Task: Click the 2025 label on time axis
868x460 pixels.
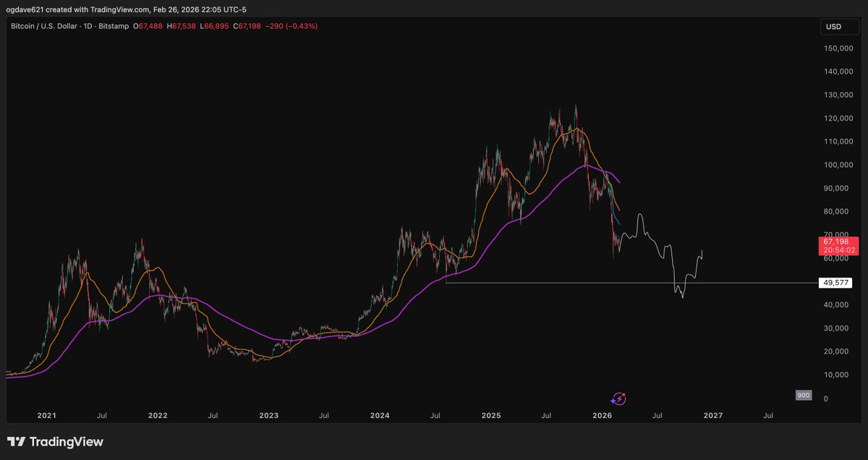Action: point(491,416)
